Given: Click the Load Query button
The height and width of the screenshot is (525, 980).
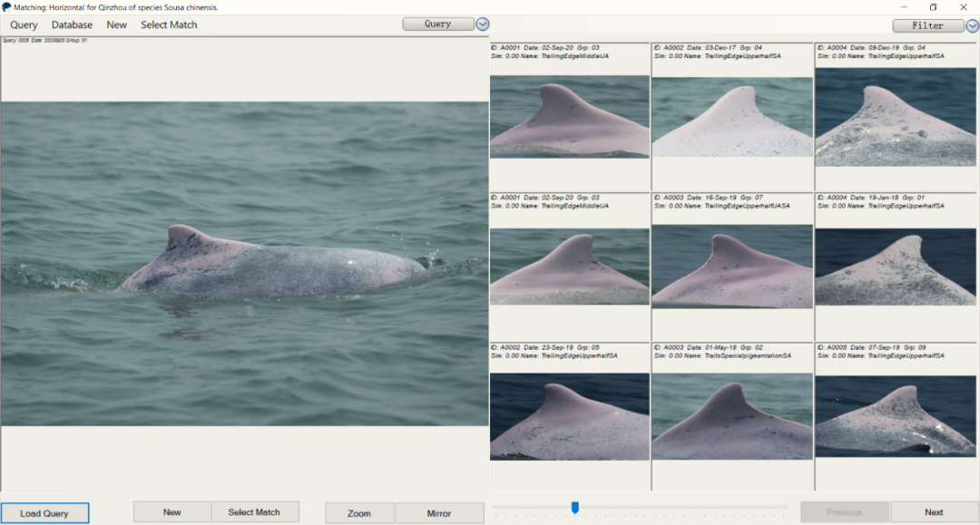Looking at the screenshot, I should coord(44,513).
